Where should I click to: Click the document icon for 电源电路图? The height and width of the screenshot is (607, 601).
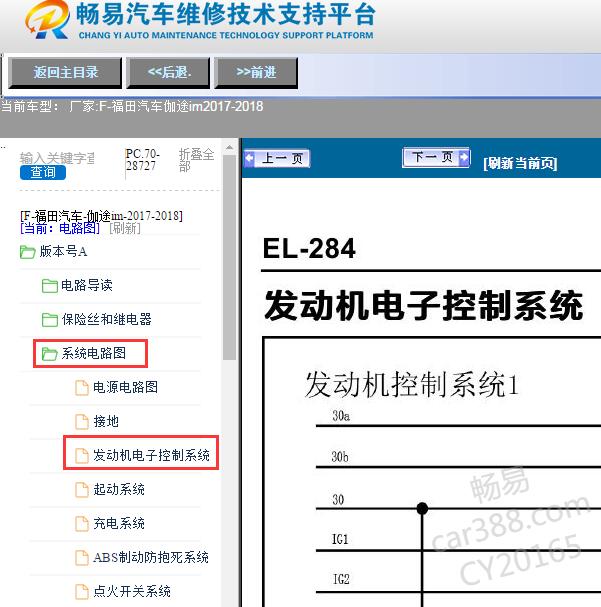81,388
